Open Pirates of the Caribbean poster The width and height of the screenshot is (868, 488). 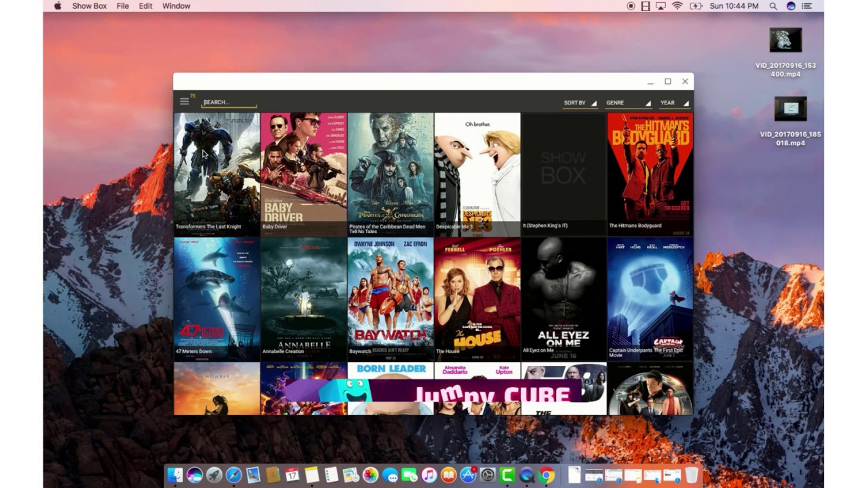391,174
